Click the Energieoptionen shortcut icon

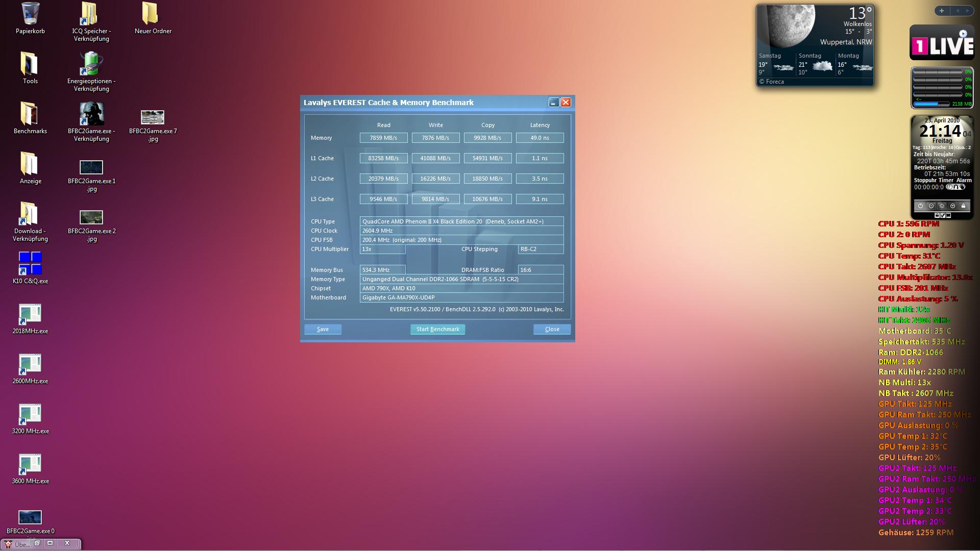(91, 64)
